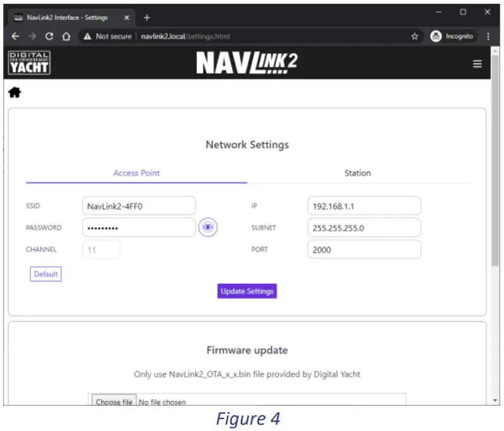
Task: Click the Subnet field showing 255.255.255.0
Action: coord(364,228)
